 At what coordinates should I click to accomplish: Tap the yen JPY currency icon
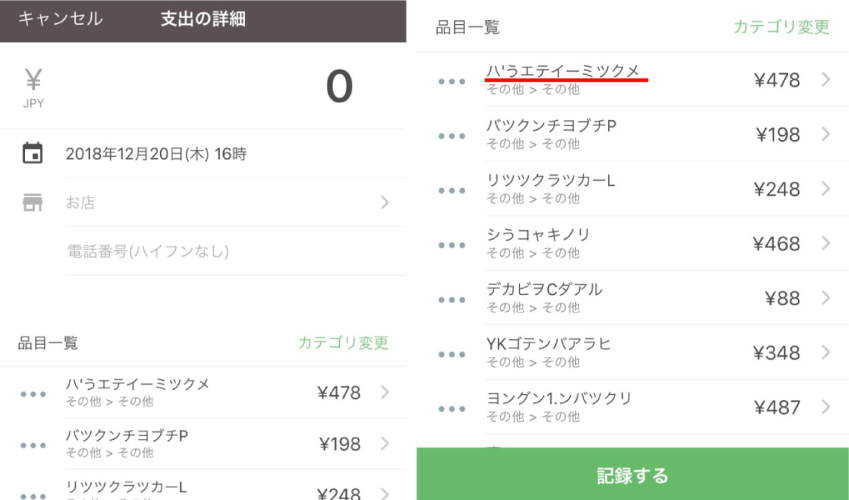33,88
